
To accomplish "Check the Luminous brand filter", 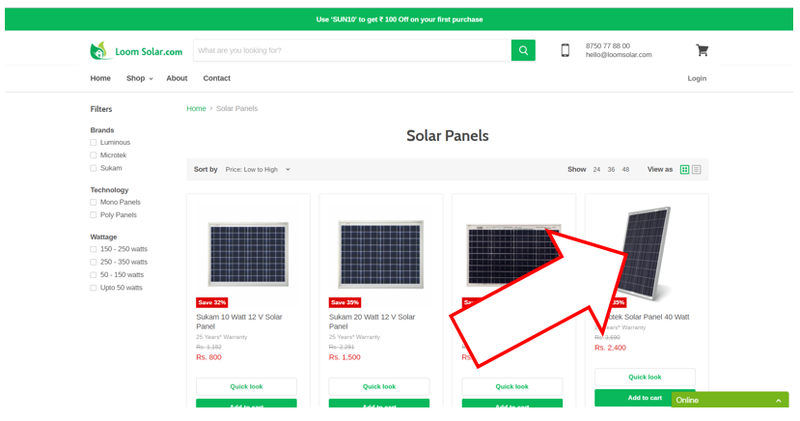I will point(94,143).
